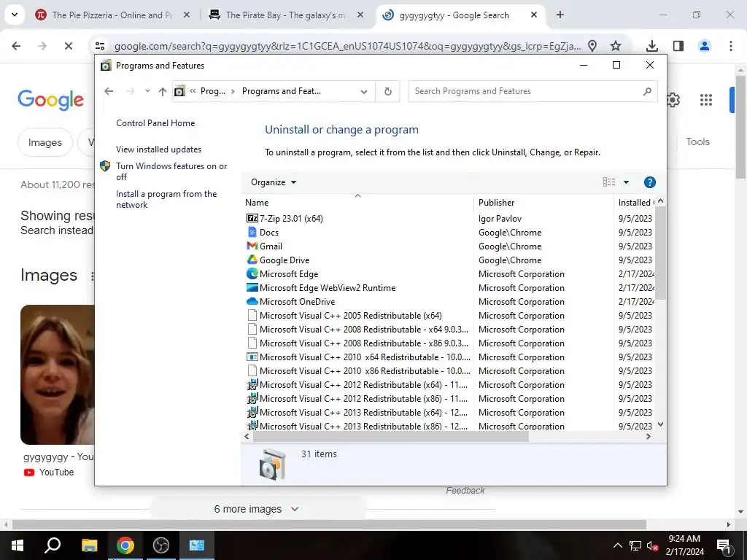The image size is (747, 560).
Task: Open Control Panel Home link
Action: (155, 122)
